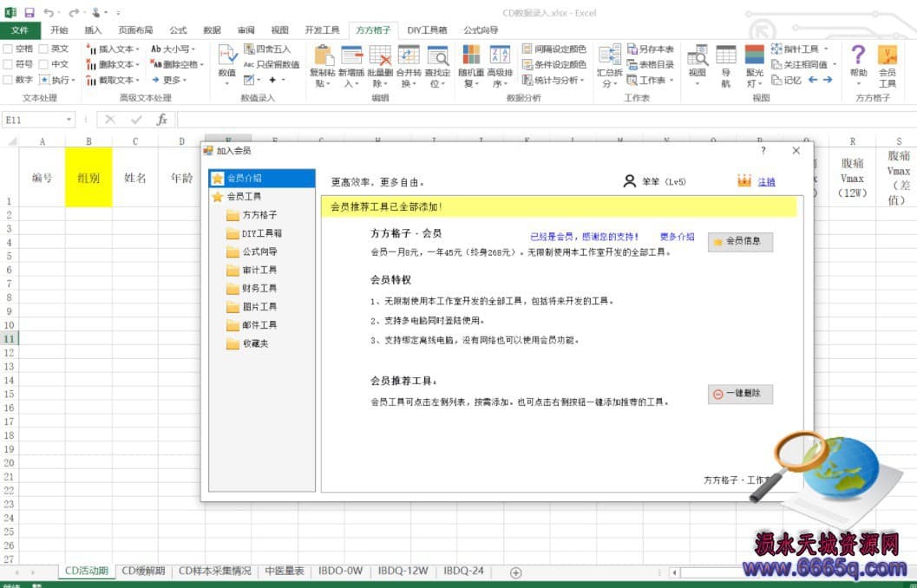Image resolution: width=917 pixels, height=588 pixels.
Task: Open the 复制粘贴 copy-paste tool
Action: [322, 66]
